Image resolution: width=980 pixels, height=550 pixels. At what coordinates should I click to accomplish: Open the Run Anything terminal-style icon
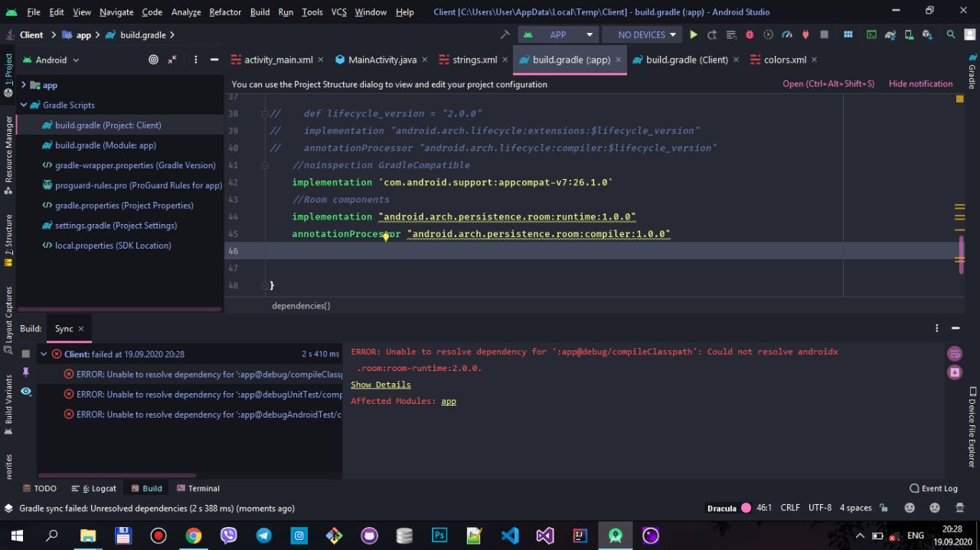click(871, 34)
